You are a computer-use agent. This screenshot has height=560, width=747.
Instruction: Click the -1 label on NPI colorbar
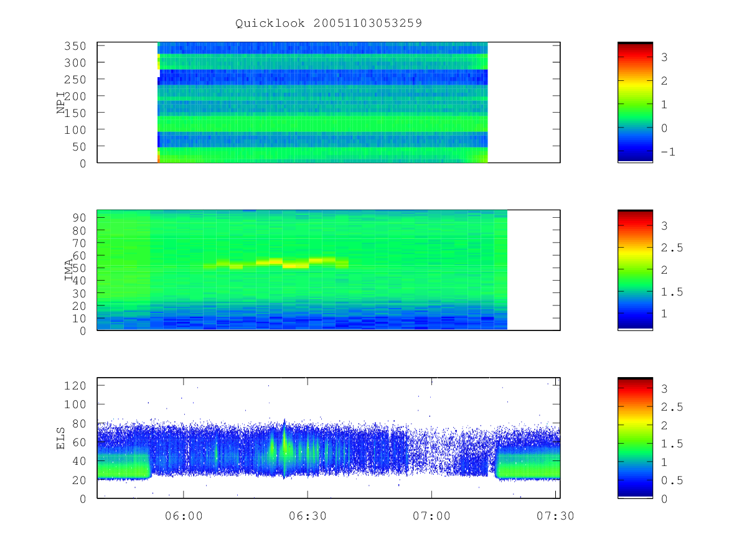tap(667, 152)
